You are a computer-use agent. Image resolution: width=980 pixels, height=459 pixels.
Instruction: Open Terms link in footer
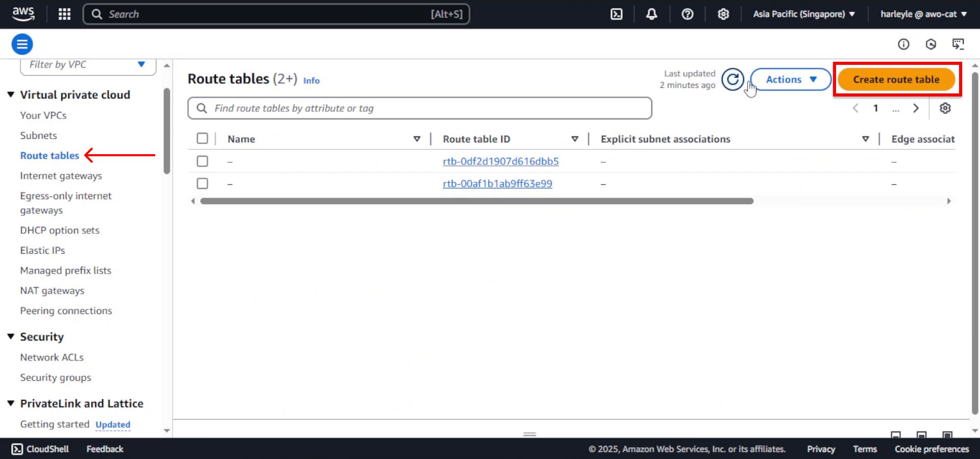click(865, 449)
